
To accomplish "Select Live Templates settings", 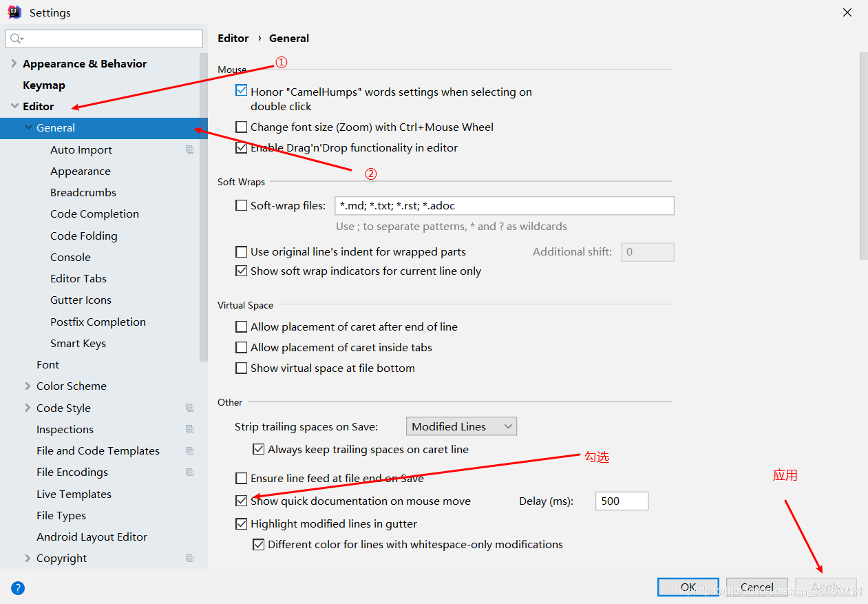I will click(74, 494).
